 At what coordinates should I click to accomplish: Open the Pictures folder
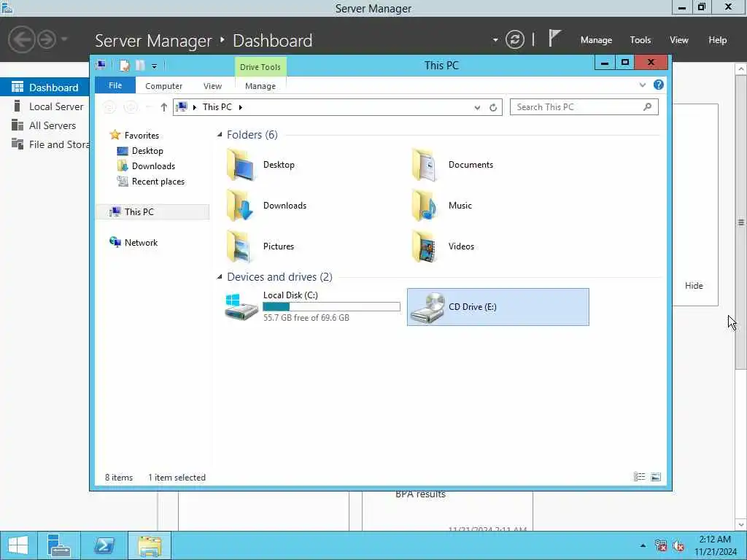[x=260, y=246]
